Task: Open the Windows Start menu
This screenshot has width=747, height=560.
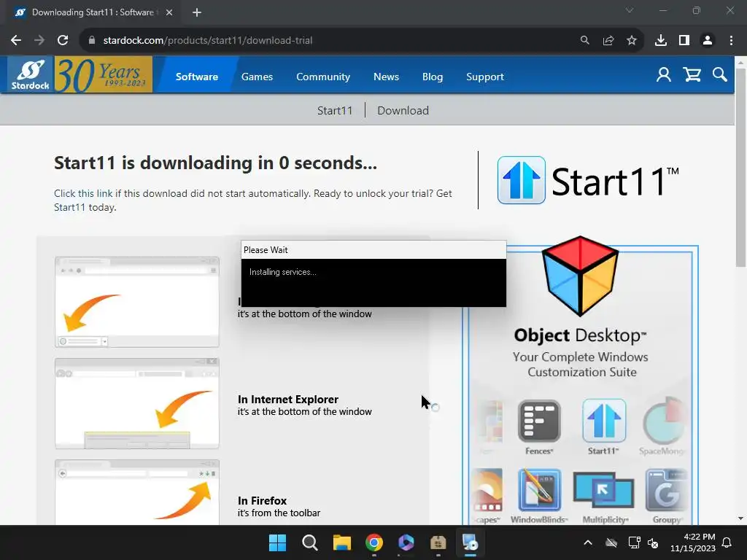Action: [x=277, y=542]
